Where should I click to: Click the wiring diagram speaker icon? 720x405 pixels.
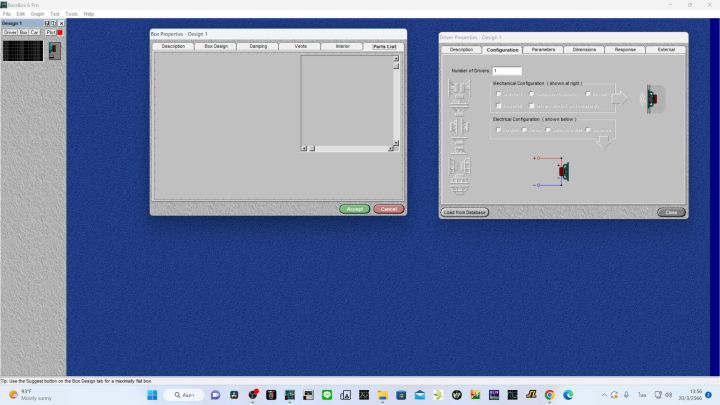point(564,171)
